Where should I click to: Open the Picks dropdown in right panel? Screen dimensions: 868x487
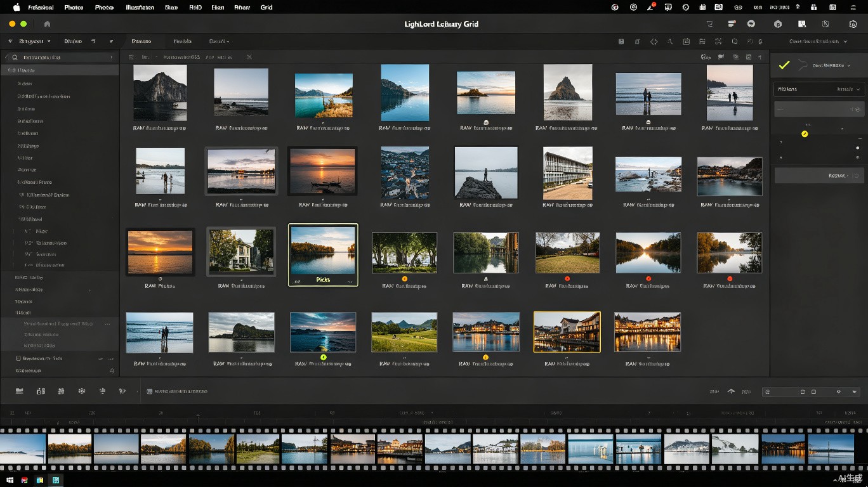tap(819, 89)
